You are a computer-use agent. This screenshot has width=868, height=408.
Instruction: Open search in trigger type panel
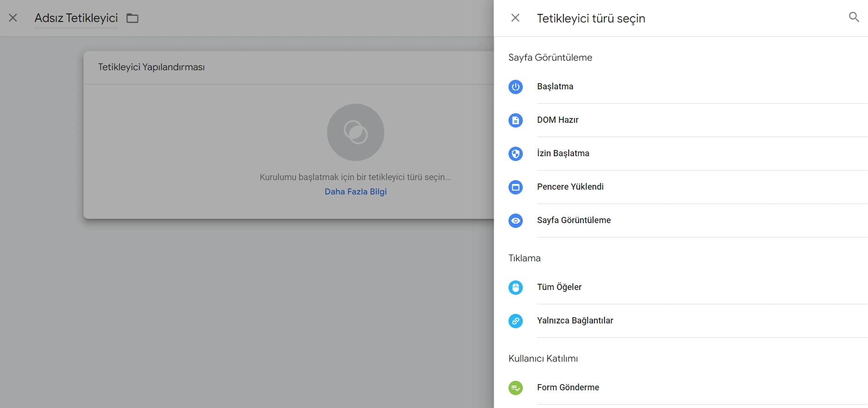coord(854,18)
